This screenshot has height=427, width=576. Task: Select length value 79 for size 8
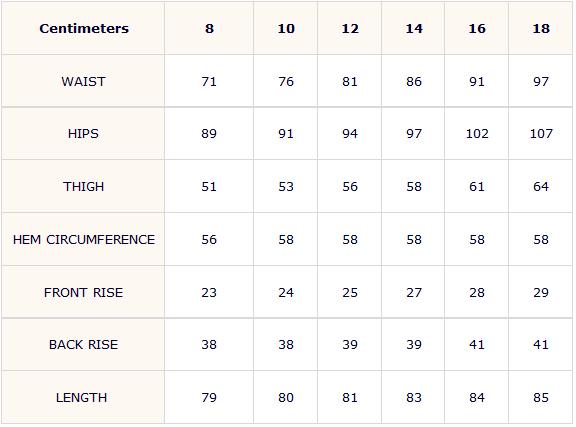pyautogui.click(x=209, y=398)
